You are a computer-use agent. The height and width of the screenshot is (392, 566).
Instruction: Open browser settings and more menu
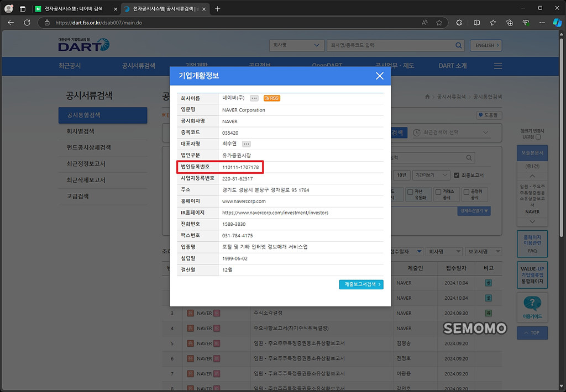542,23
